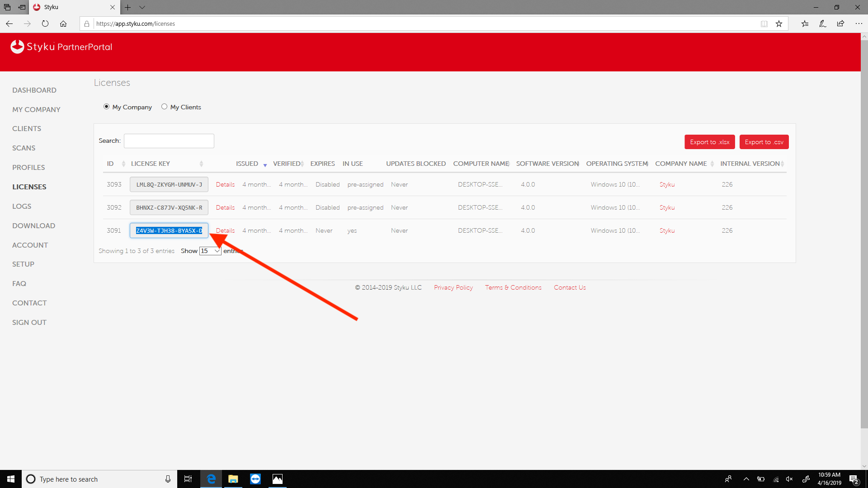The image size is (868, 488).
Task: Select My Company radio button
Action: [106, 107]
